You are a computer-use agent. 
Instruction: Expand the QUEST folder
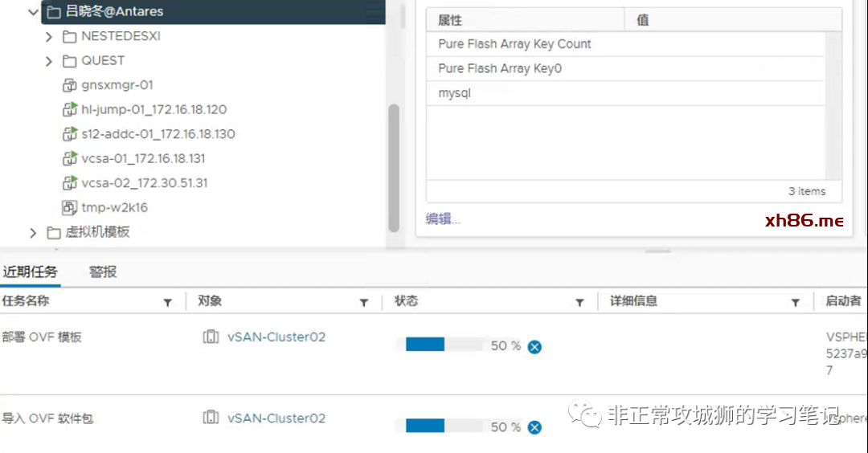pyautogui.click(x=49, y=61)
